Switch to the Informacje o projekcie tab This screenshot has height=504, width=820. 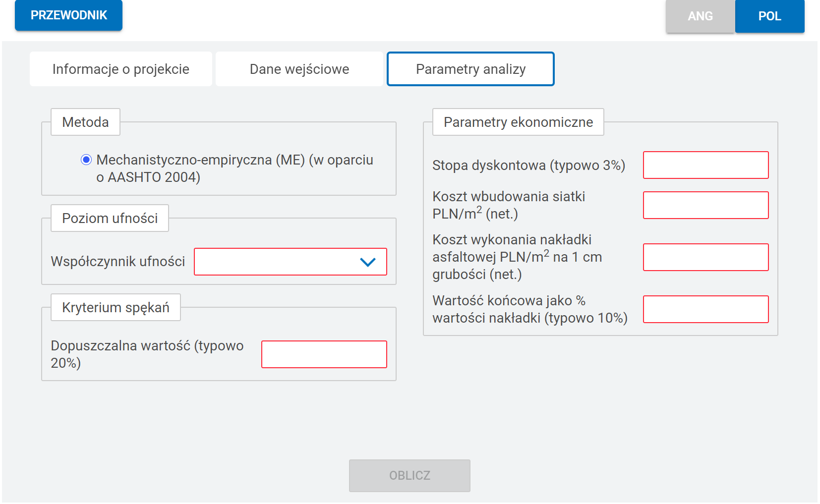(x=121, y=69)
